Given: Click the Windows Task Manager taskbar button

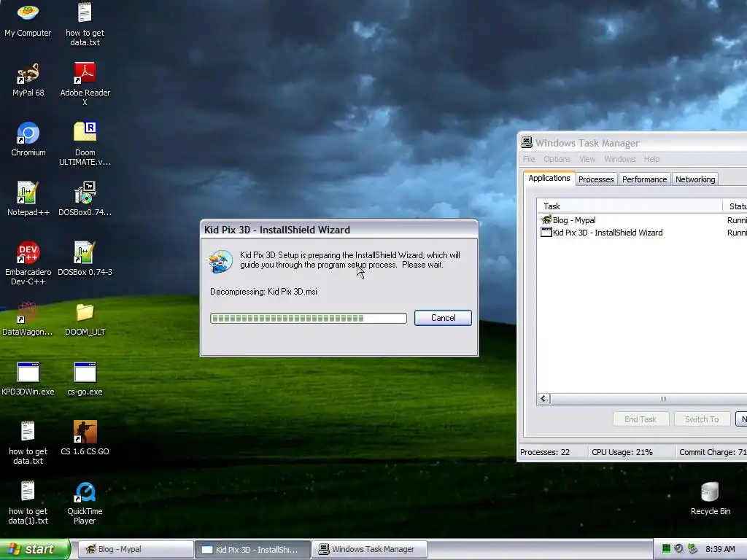Looking at the screenshot, I should [x=369, y=549].
